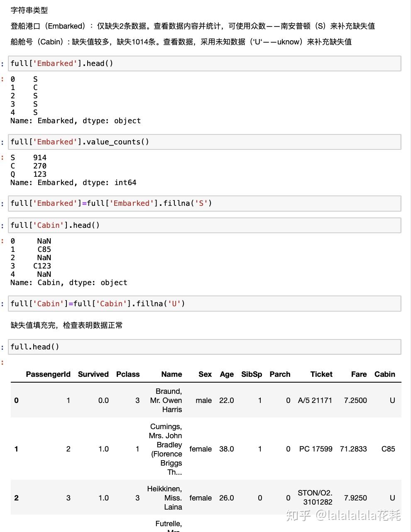This screenshot has width=411, height=532.
Task: Click the Survived column header
Action: click(x=93, y=374)
